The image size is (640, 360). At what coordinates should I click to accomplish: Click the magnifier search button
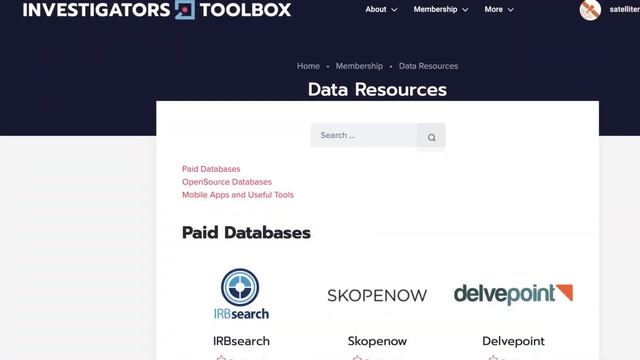coord(431,137)
